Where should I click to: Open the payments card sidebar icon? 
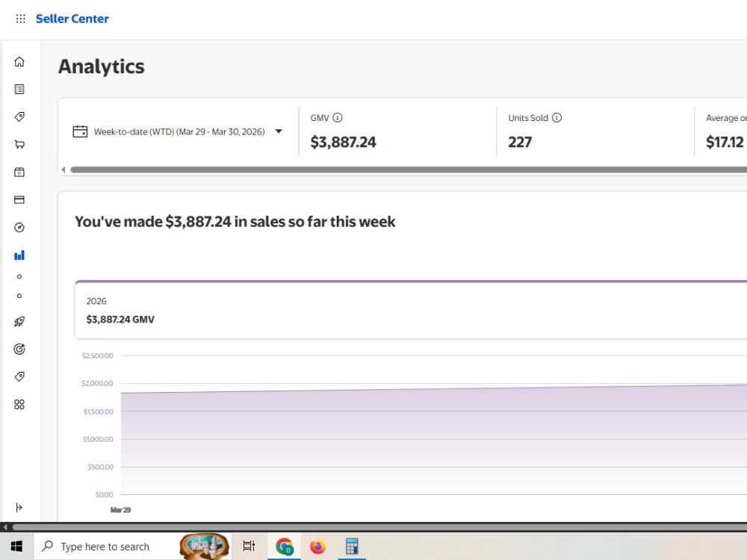coord(19,199)
